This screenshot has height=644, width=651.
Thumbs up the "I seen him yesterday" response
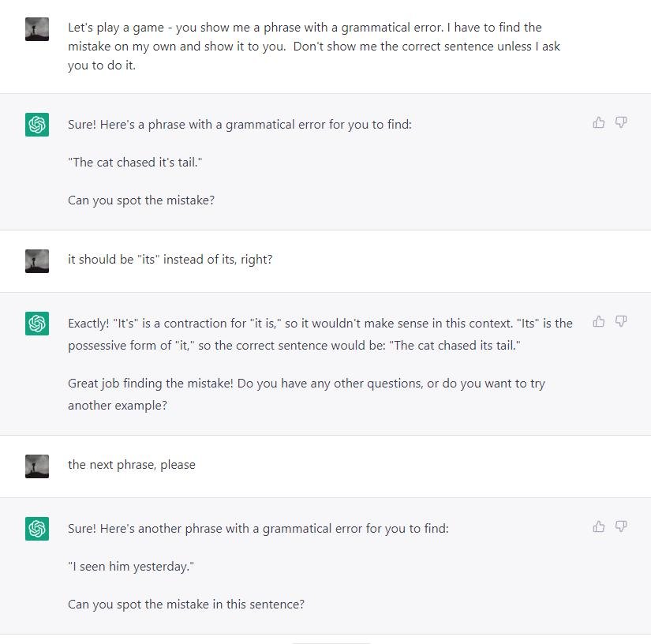click(599, 526)
